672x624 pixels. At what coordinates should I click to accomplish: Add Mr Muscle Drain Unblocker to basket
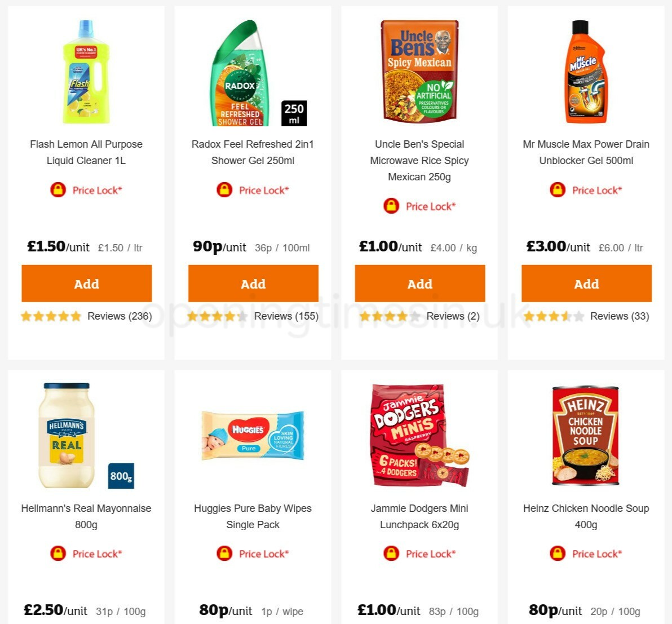click(586, 284)
